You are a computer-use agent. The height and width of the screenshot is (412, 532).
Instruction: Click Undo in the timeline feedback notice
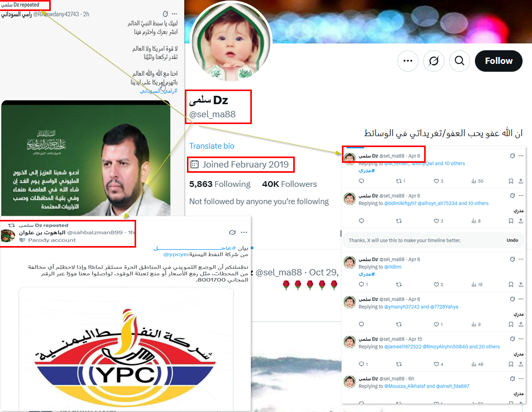[512, 240]
